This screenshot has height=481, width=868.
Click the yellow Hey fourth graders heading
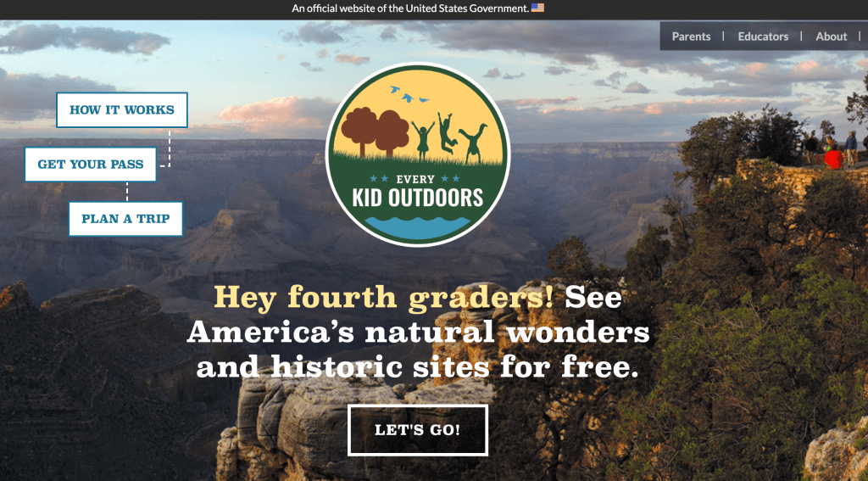point(383,296)
